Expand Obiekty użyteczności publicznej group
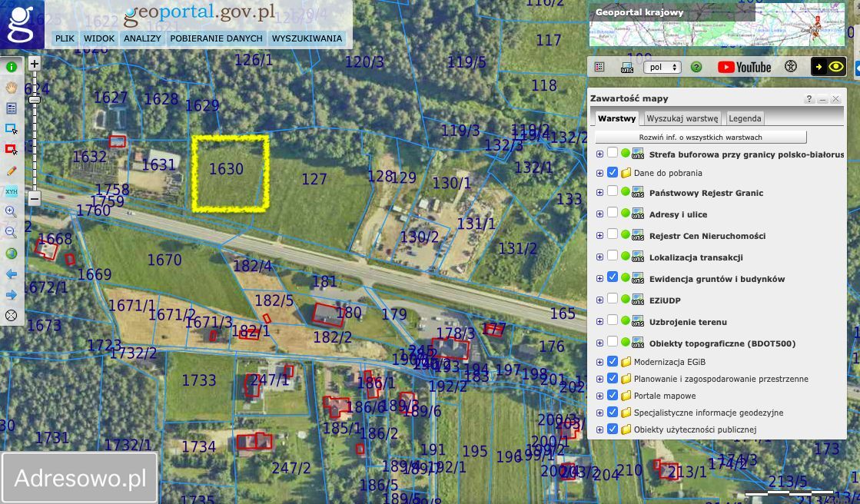The width and height of the screenshot is (860, 504). pyautogui.click(x=599, y=430)
